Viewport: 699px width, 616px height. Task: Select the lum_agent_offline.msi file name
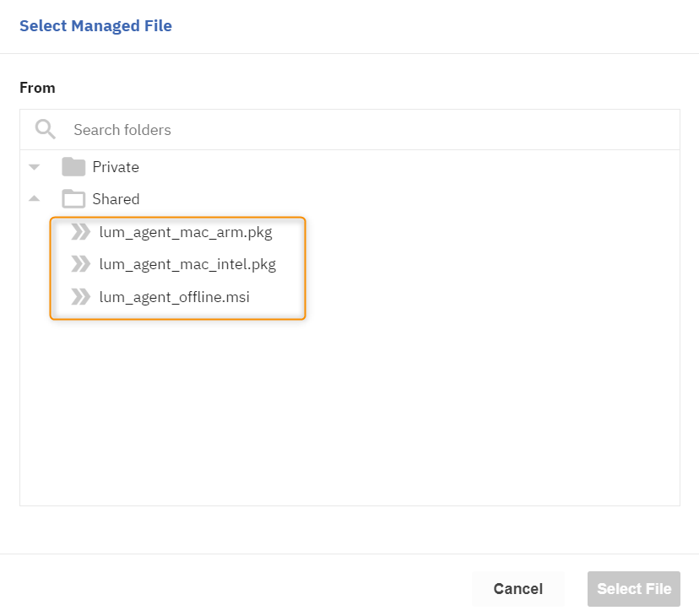click(174, 296)
